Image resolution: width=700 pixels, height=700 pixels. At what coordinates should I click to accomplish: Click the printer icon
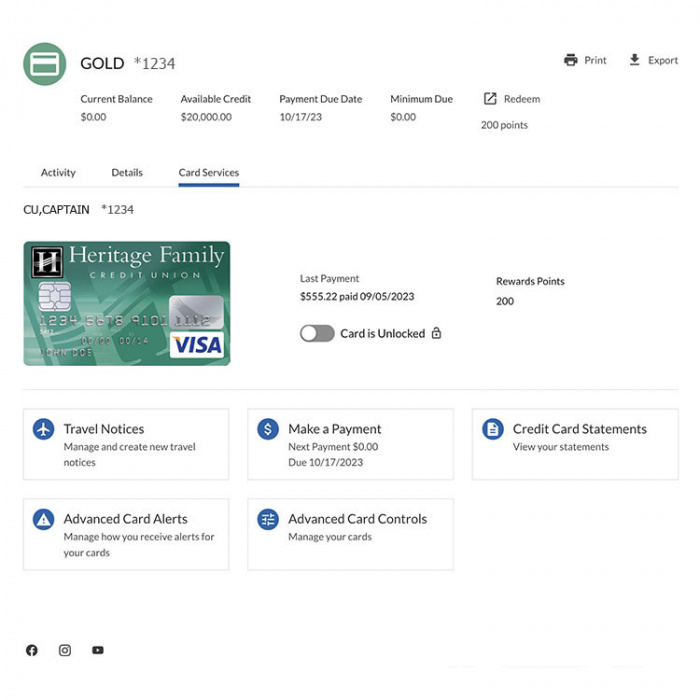point(571,60)
